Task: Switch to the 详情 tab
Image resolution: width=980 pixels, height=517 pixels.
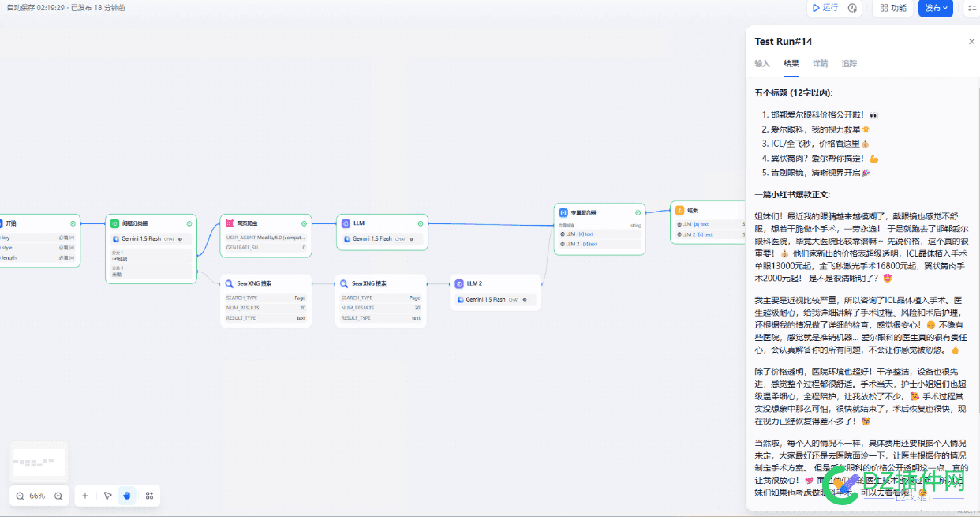Action: pyautogui.click(x=821, y=63)
